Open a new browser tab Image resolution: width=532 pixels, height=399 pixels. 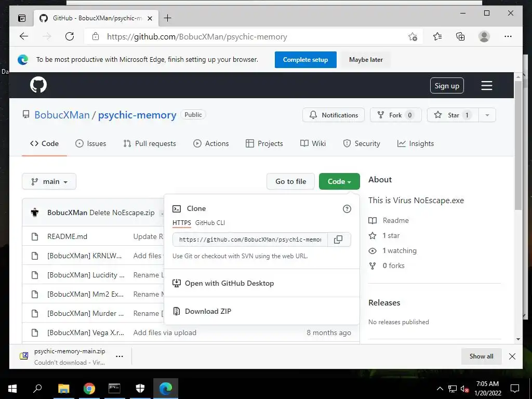(168, 18)
